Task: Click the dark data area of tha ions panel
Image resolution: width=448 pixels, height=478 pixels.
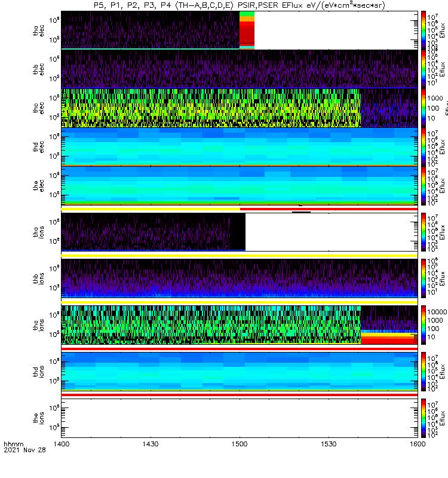Action: click(154, 232)
